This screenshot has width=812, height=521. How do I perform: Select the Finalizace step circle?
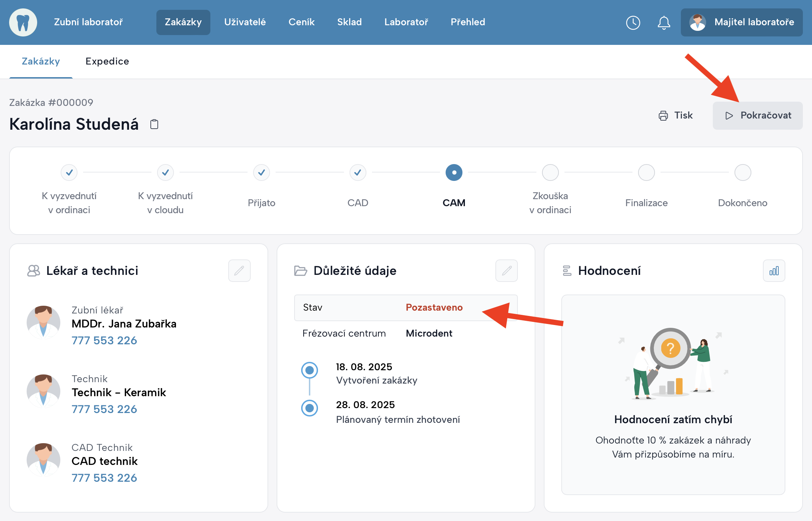(646, 172)
